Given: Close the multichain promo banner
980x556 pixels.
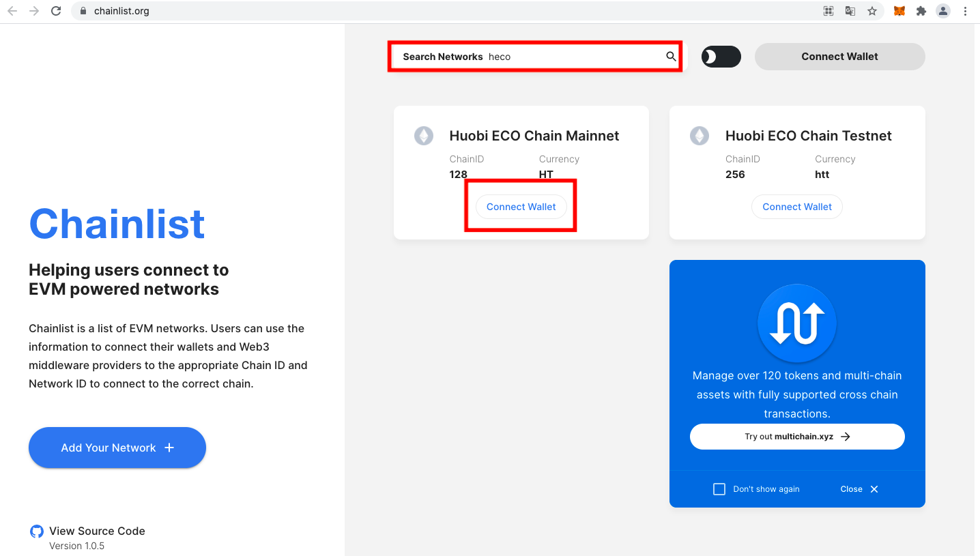Looking at the screenshot, I should tap(859, 489).
